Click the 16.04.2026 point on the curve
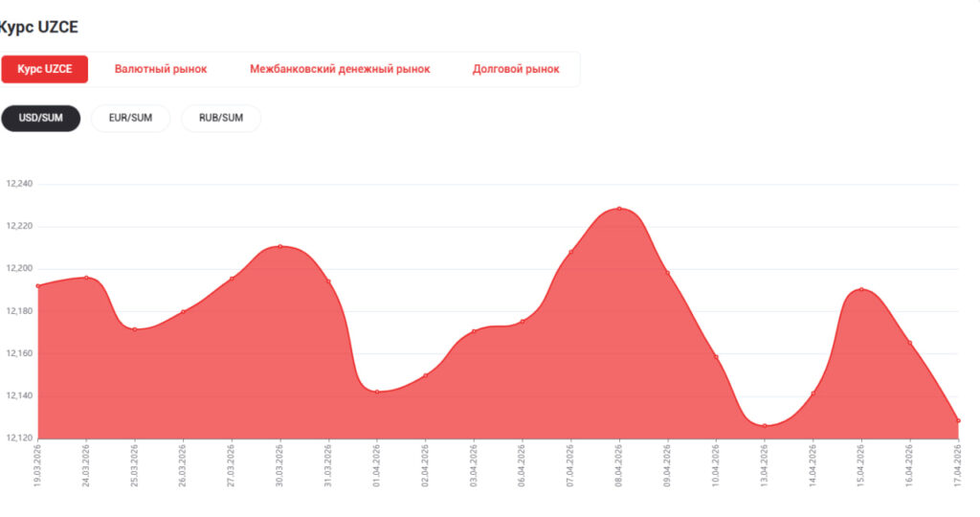Viewport: 980px width, 517px height. coord(909,343)
